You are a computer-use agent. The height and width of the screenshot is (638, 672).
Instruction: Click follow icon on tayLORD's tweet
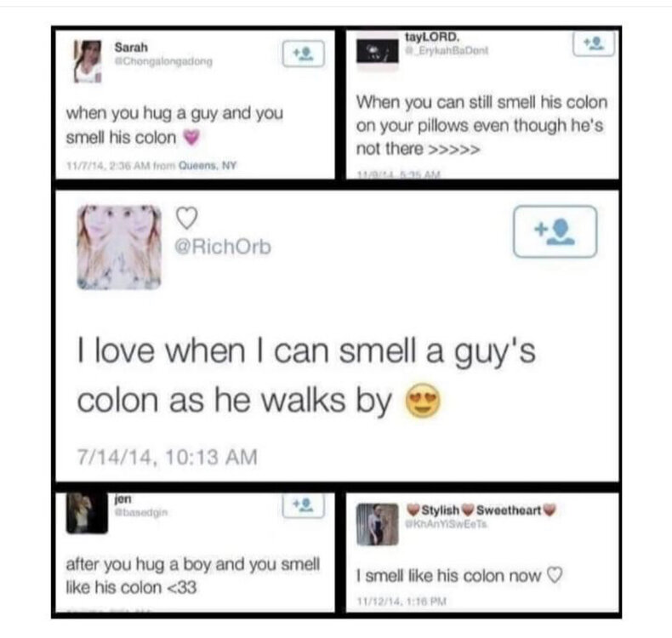(x=594, y=43)
